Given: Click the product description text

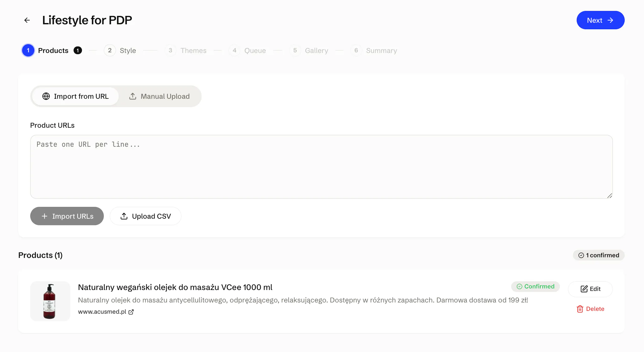Looking at the screenshot, I should point(303,300).
